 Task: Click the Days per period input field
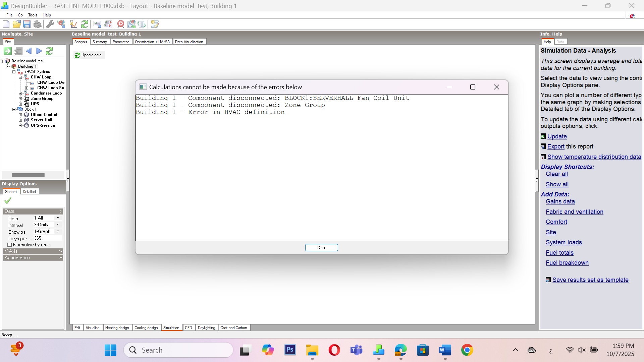(x=47, y=238)
